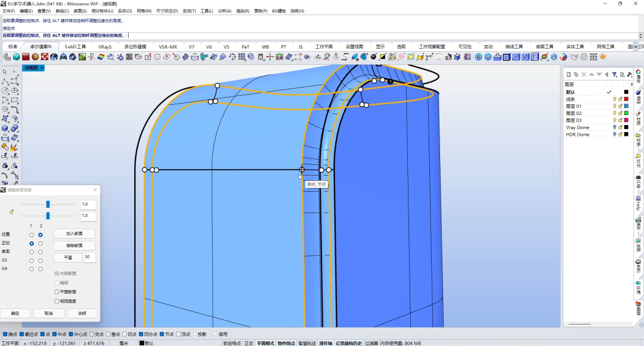This screenshot has width=644, height=346.
Task: Select G4 radio button in column 1
Action: click(32, 269)
